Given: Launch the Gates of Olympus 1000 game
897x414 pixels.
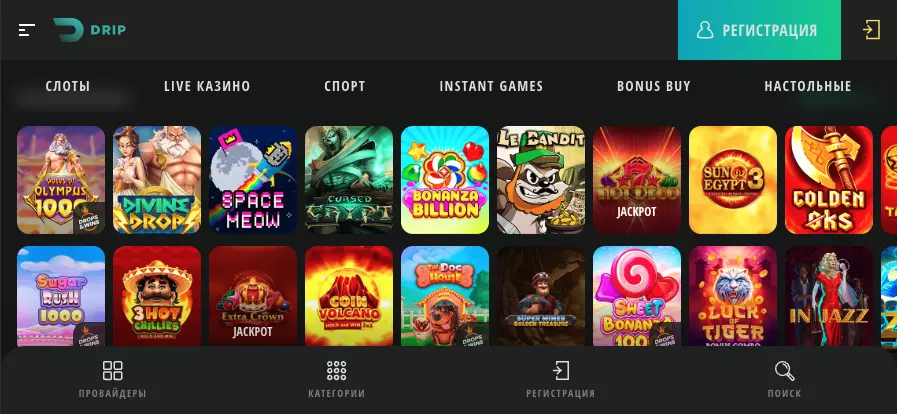Looking at the screenshot, I should (x=61, y=180).
